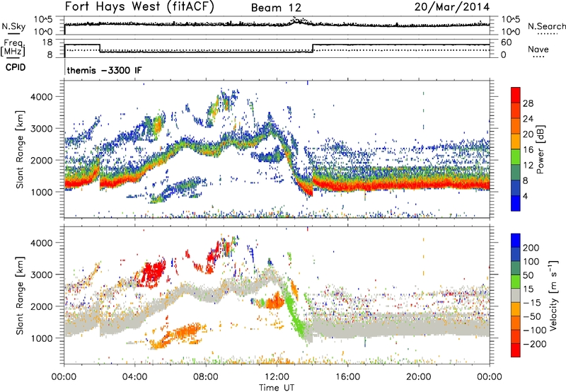
Task: Click the 'Freq. [MHz]' axis label
Action: [13, 47]
